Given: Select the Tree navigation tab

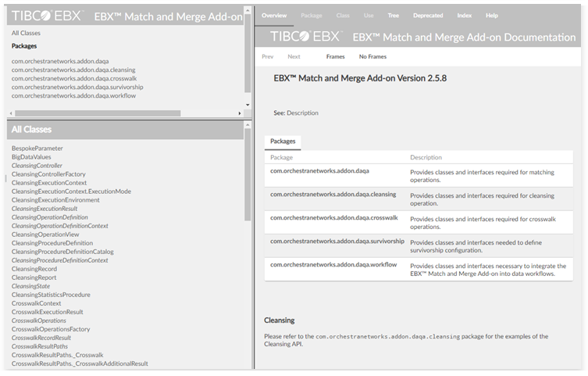Looking at the screenshot, I should [394, 16].
